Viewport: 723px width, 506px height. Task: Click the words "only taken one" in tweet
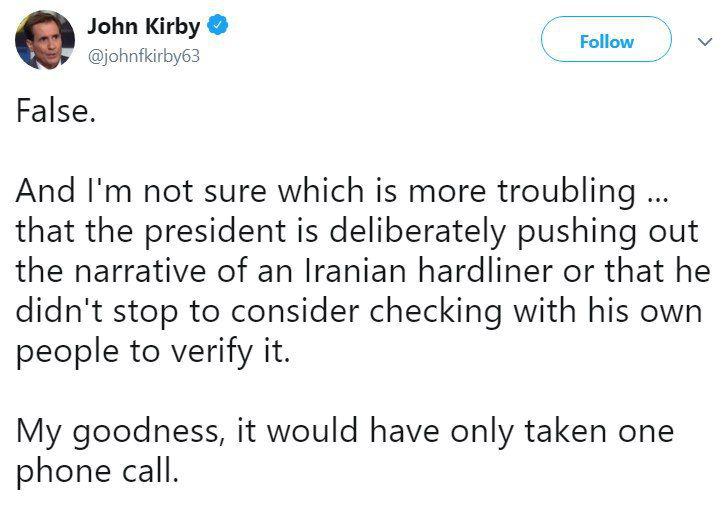click(x=562, y=432)
